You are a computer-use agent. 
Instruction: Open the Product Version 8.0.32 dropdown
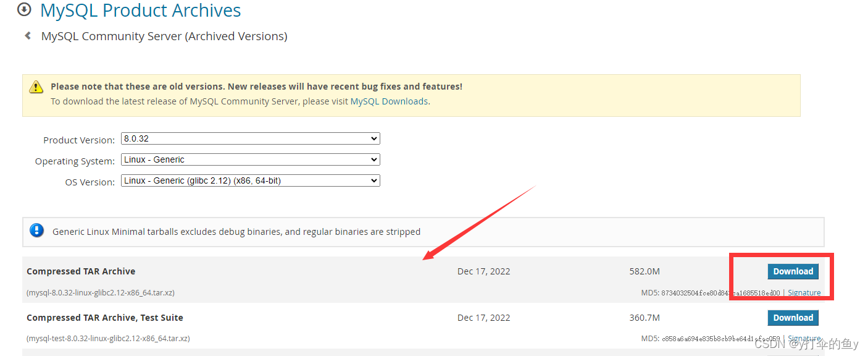click(251, 139)
